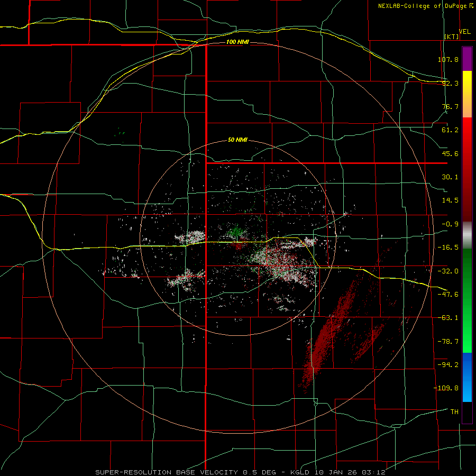
Task: Click the 50 NMI range ring label
Action: pyautogui.click(x=237, y=140)
